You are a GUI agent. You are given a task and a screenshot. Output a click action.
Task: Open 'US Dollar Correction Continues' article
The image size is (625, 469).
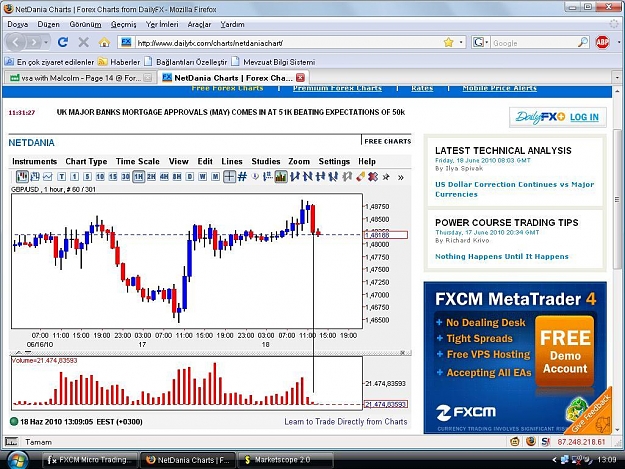coord(515,189)
